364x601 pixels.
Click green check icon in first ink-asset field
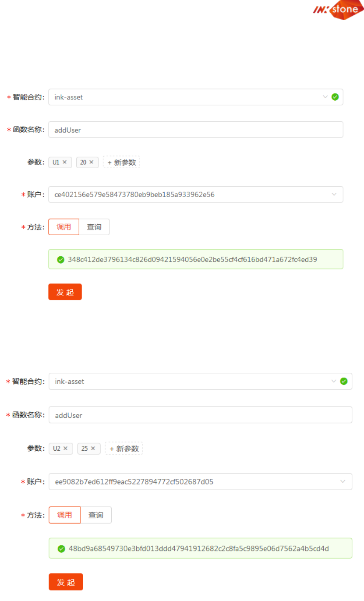click(335, 97)
